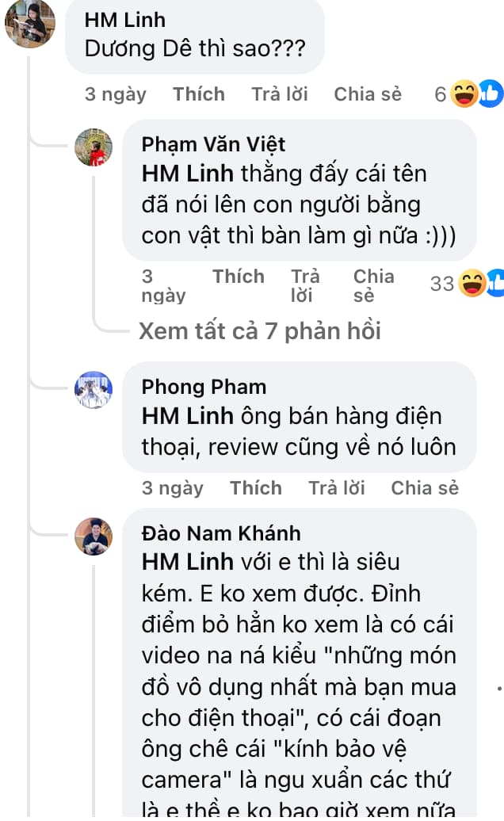Click Thích under Phong Pham's reply
504x821 pixels.
256,488
